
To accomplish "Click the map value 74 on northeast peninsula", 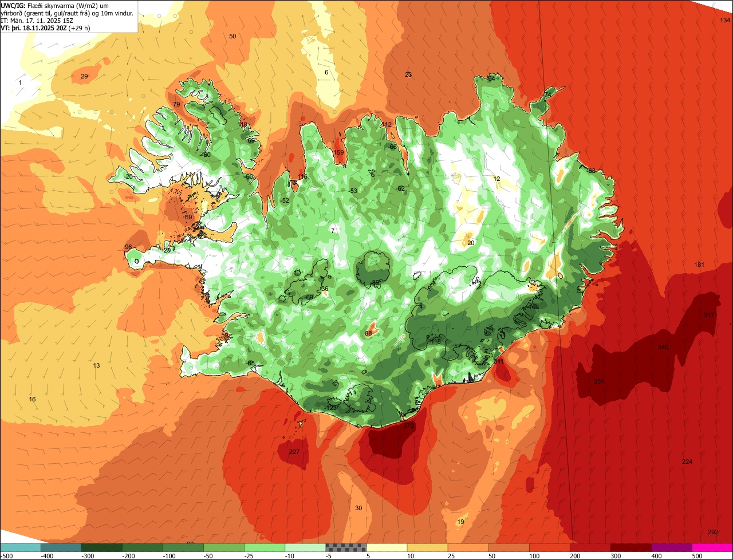I will (547, 94).
